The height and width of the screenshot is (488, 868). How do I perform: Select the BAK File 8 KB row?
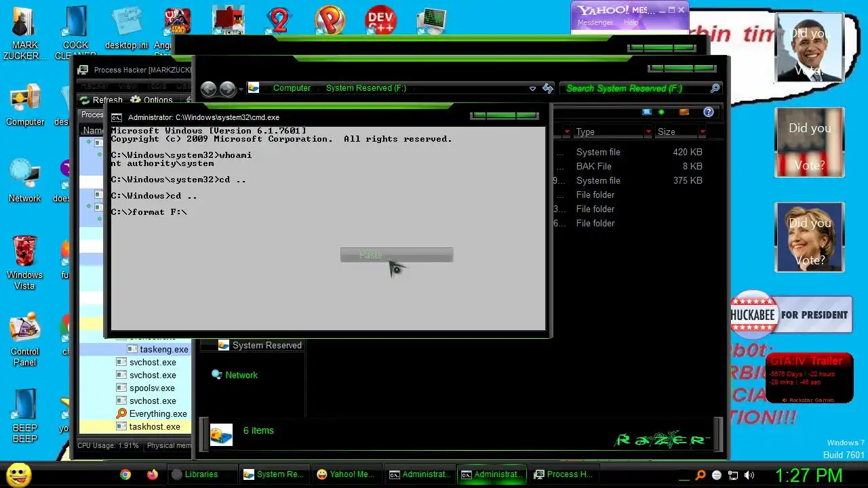630,166
